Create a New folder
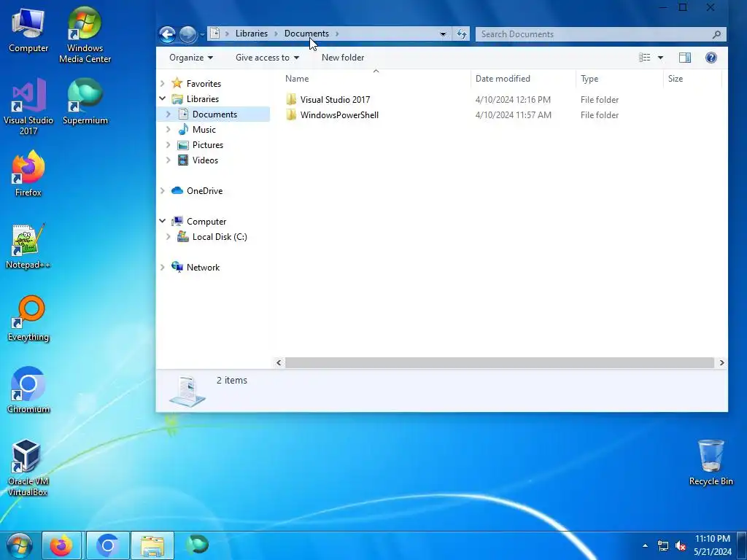 point(343,58)
